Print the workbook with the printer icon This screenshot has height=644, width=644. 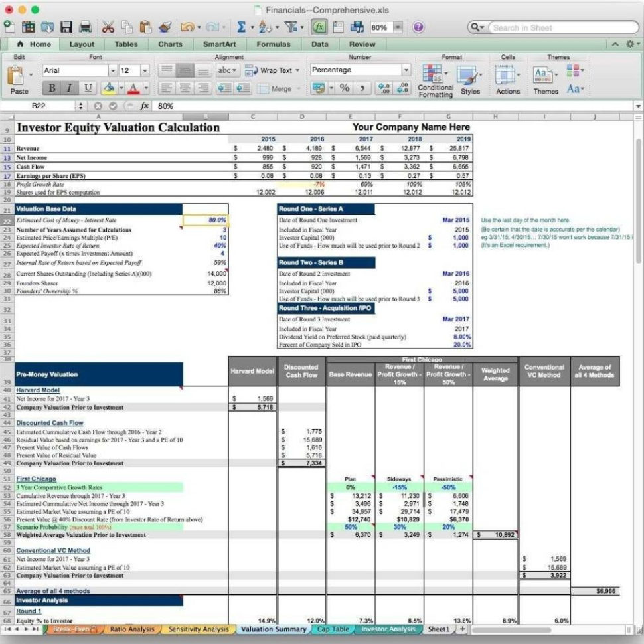coord(86,27)
